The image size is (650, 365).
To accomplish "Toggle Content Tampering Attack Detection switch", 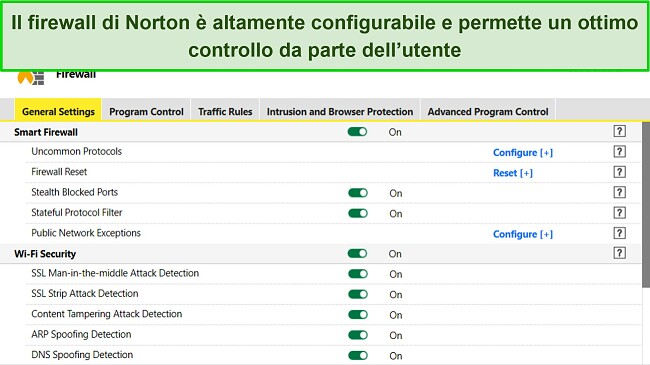I will [358, 314].
